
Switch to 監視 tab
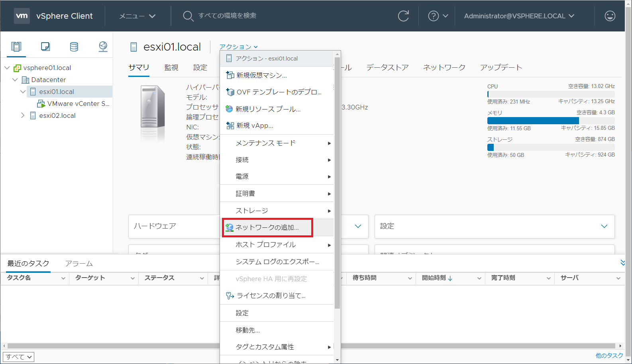171,67
